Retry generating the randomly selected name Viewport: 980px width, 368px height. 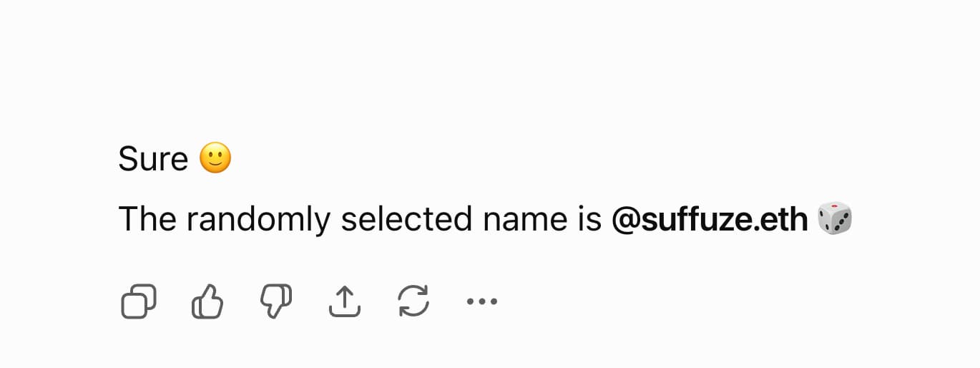(x=413, y=301)
